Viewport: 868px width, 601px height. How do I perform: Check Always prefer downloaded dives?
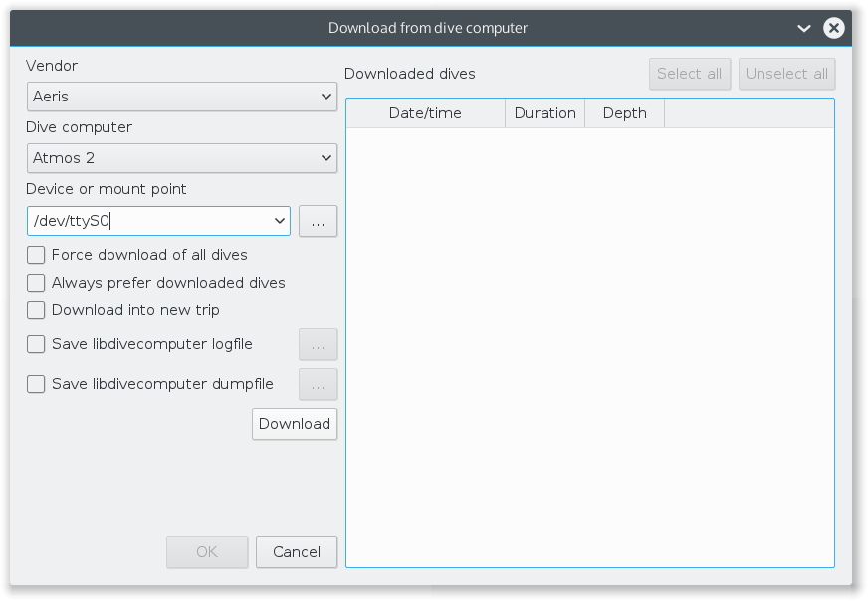[36, 283]
